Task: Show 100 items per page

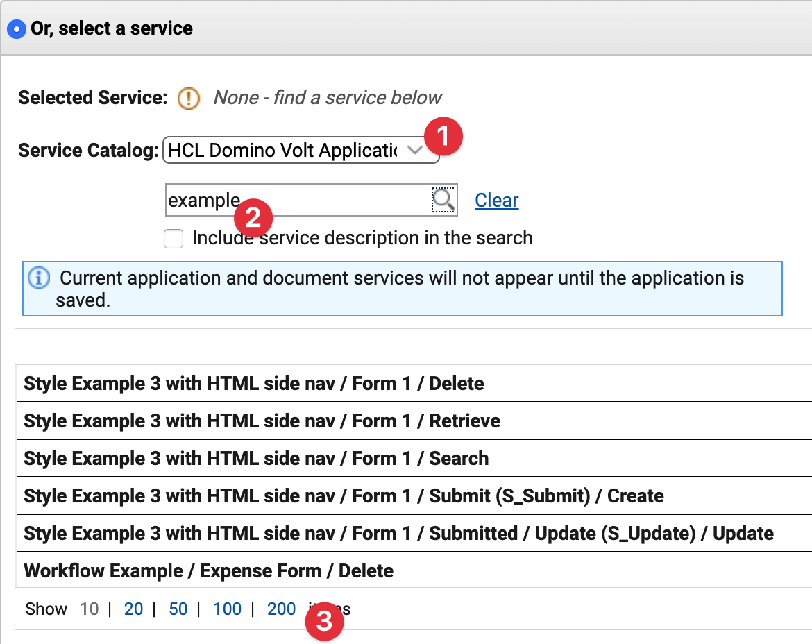Action: [227, 609]
